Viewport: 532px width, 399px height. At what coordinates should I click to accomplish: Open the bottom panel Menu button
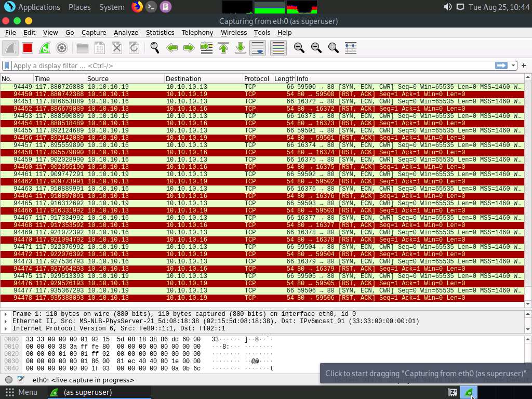tap(21, 392)
